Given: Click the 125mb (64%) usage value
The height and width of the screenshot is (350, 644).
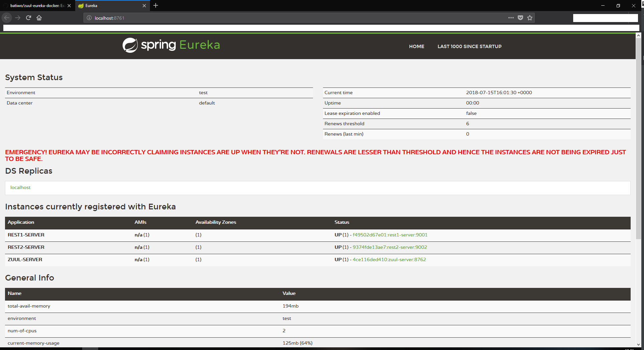Looking at the screenshot, I should (x=298, y=343).
